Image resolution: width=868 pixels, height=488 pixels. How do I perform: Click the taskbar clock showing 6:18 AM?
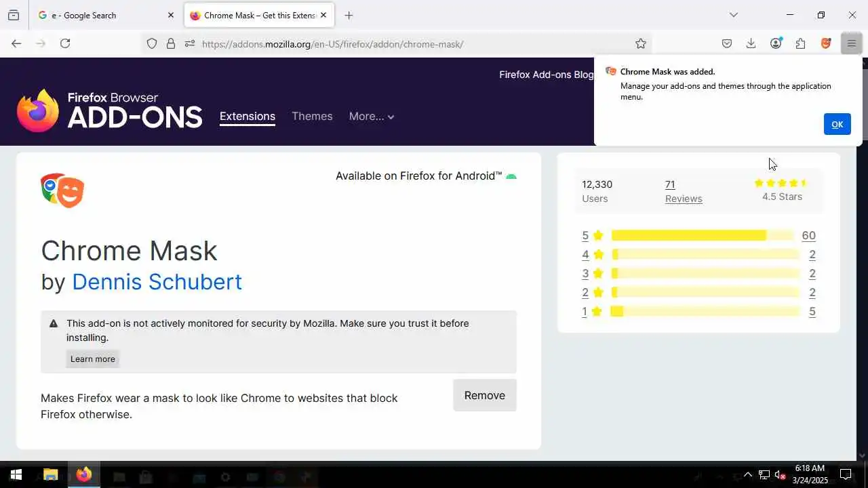click(x=810, y=474)
